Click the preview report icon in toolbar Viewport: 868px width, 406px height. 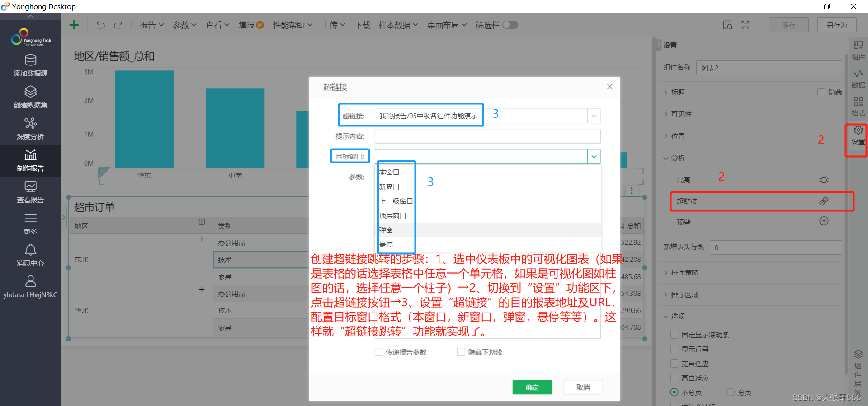(727, 25)
